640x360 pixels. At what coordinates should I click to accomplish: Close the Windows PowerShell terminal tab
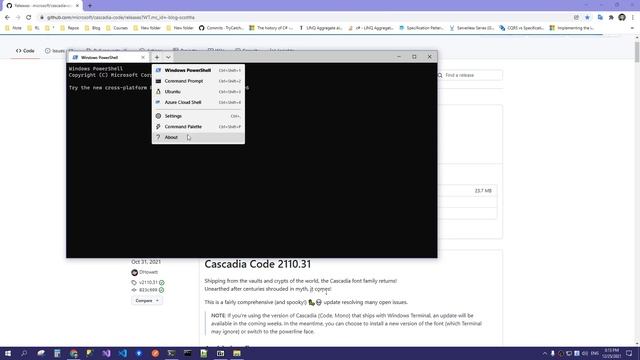click(143, 57)
